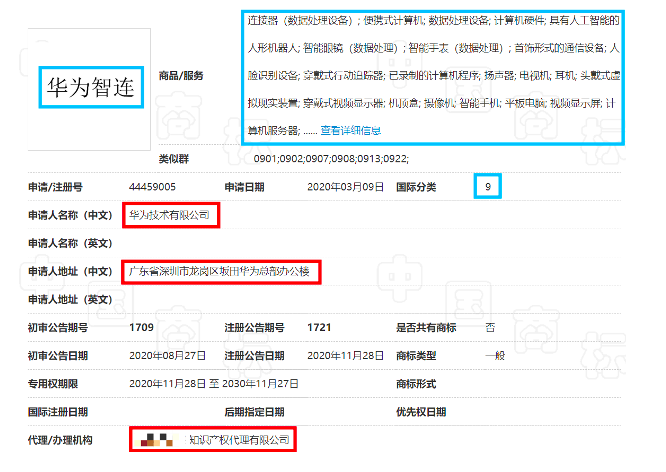The height and width of the screenshot is (472, 666).
Task: Click the 申请人名称（英文） label
Action: coord(70,243)
